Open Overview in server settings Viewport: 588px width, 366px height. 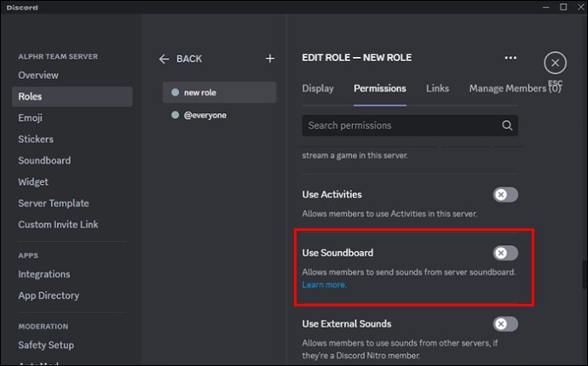point(38,75)
